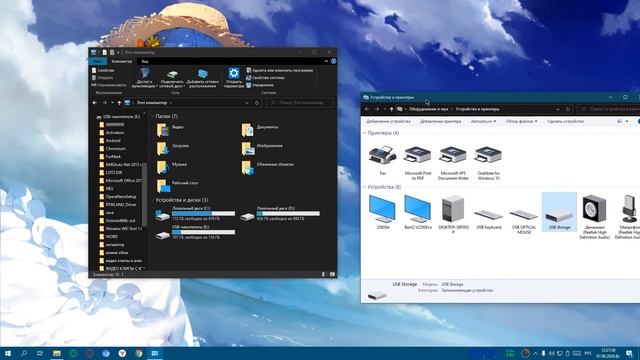Screen dimensions: 640x360
Task: Click Добавить сетевое расположение ribbon icon
Action: [202, 74]
